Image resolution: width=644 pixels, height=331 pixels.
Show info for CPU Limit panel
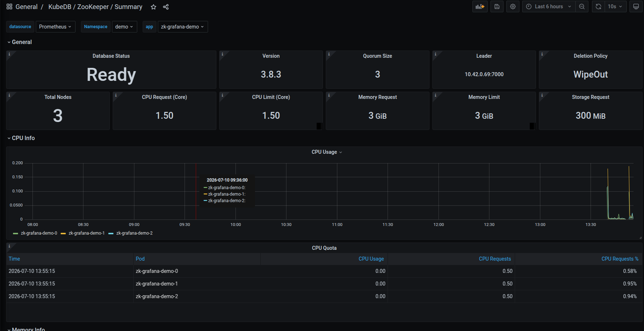tap(222, 95)
